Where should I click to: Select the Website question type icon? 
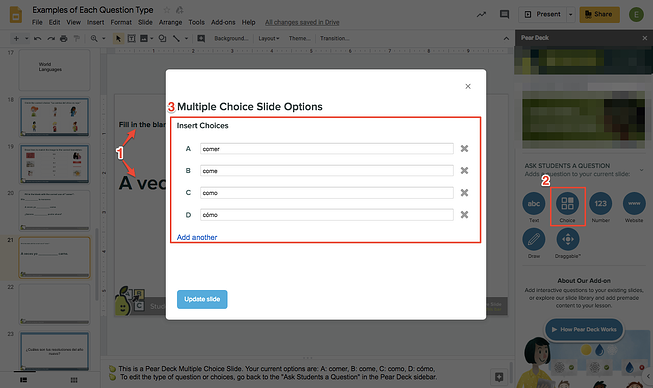(634, 203)
